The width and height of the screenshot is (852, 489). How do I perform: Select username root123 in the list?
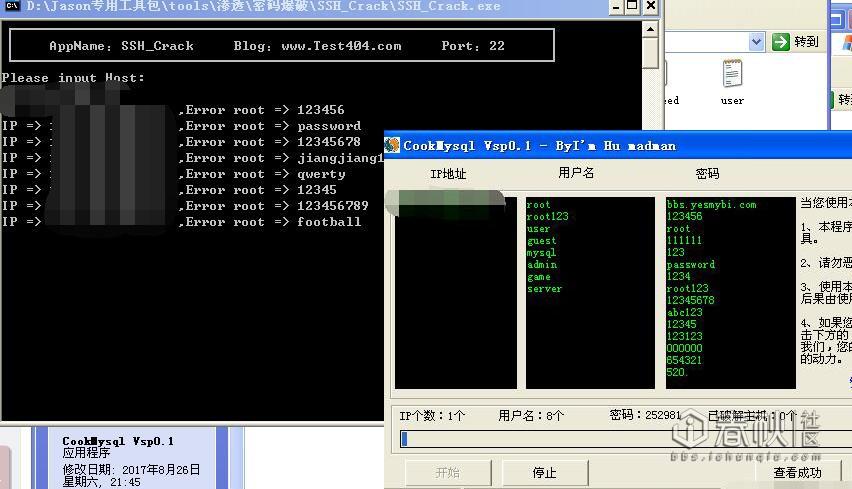point(547,216)
